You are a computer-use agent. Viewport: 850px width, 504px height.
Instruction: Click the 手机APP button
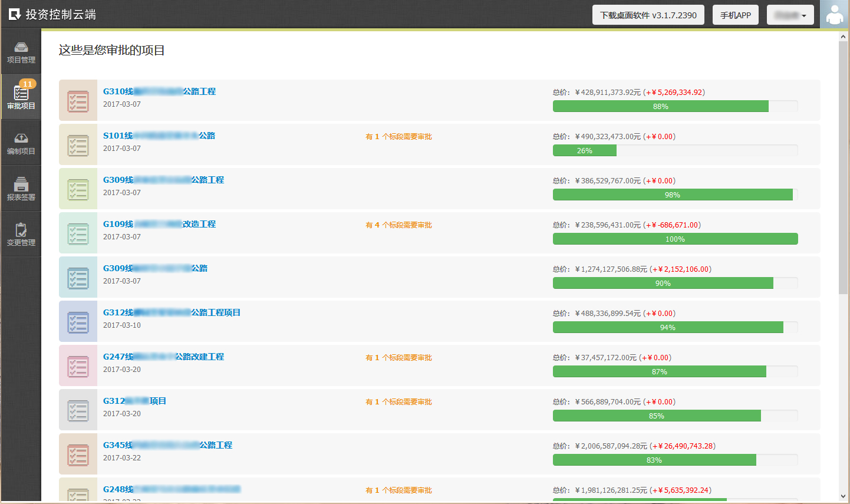736,15
